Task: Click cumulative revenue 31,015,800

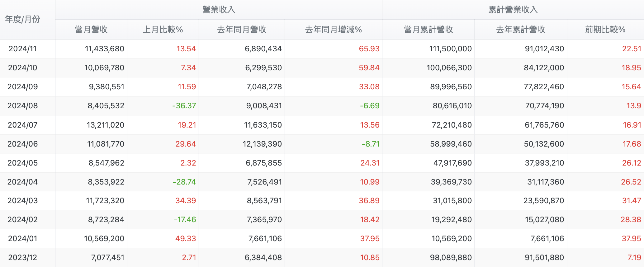Action: pyautogui.click(x=452, y=201)
